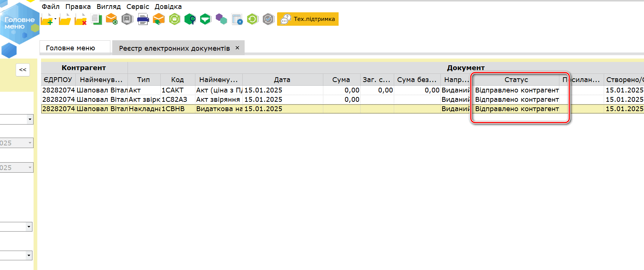The height and width of the screenshot is (270, 644).
Task: Select the row with code 1САКТ
Action: [x=172, y=90]
